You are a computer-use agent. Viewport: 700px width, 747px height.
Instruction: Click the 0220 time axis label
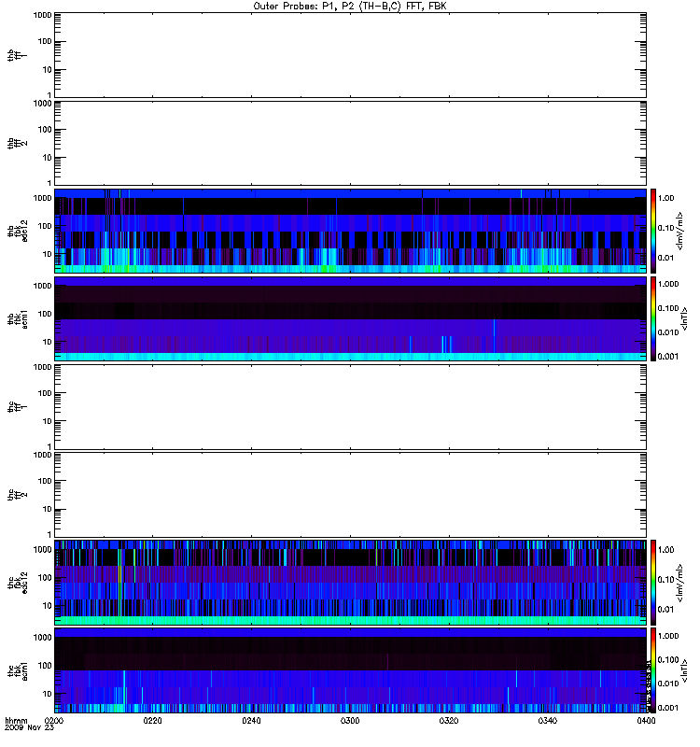[x=152, y=721]
